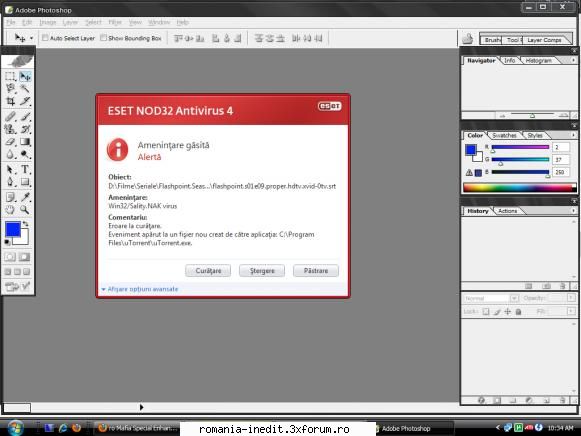This screenshot has width=581, height=436.
Task: Toggle lock transparent pixels in Layers
Action: pos(486,312)
